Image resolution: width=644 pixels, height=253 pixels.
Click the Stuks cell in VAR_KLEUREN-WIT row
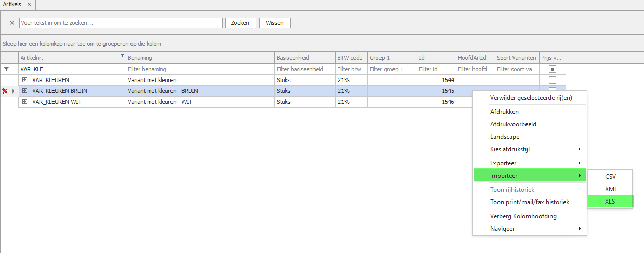coord(305,102)
